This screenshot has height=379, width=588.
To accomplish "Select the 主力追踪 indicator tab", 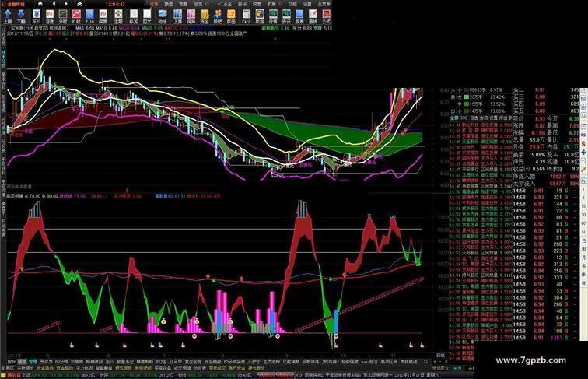I will pyautogui.click(x=271, y=362).
